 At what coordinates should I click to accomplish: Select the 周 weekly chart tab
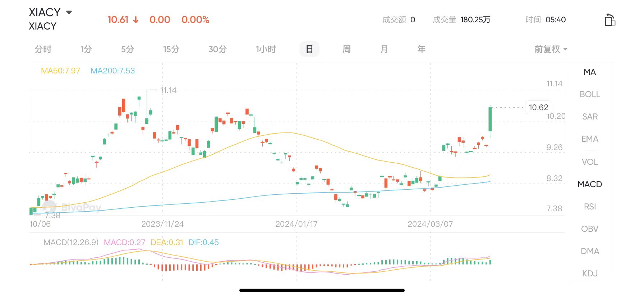[x=346, y=49]
